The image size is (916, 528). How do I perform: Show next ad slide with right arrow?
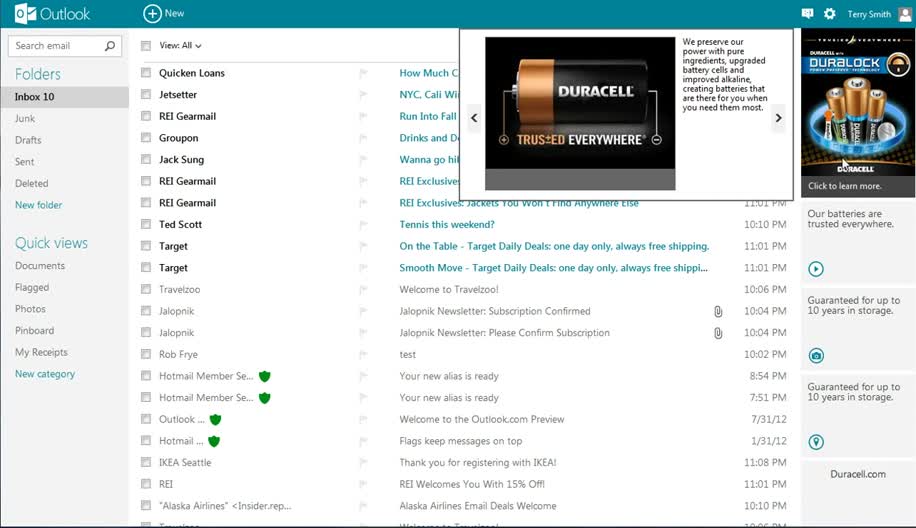coord(778,117)
